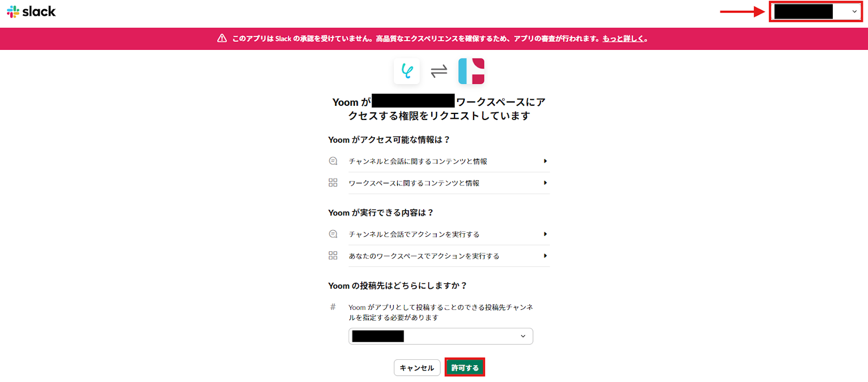
Task: Click the workspace app logo icon
Action: click(x=471, y=71)
